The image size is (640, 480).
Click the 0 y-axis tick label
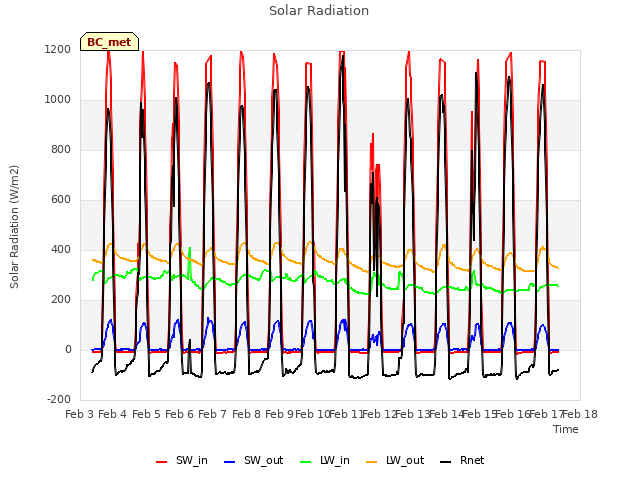[68, 350]
